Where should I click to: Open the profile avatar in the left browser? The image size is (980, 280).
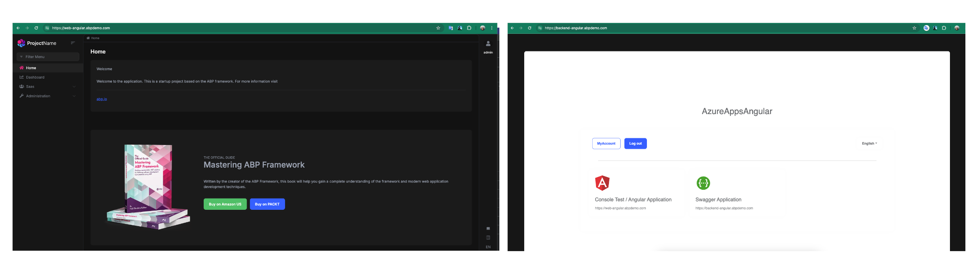click(482, 28)
